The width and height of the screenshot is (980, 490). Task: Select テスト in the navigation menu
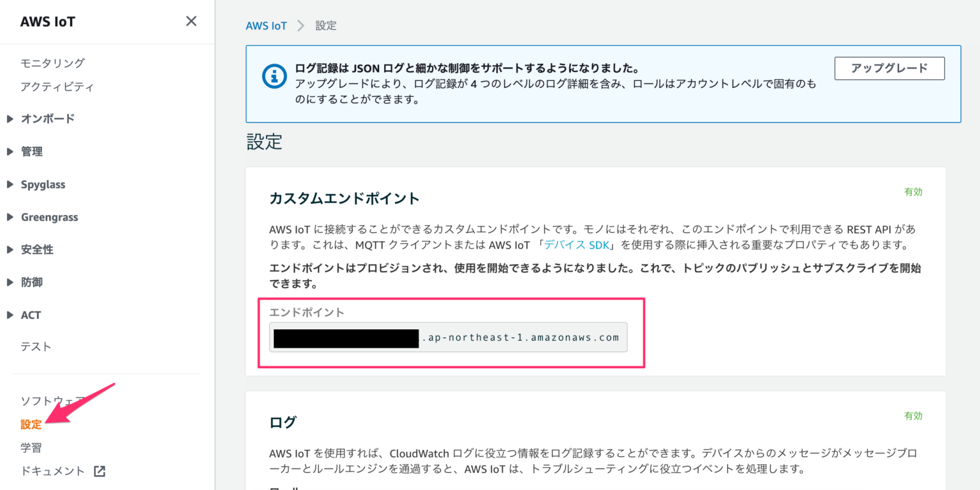[x=35, y=346]
